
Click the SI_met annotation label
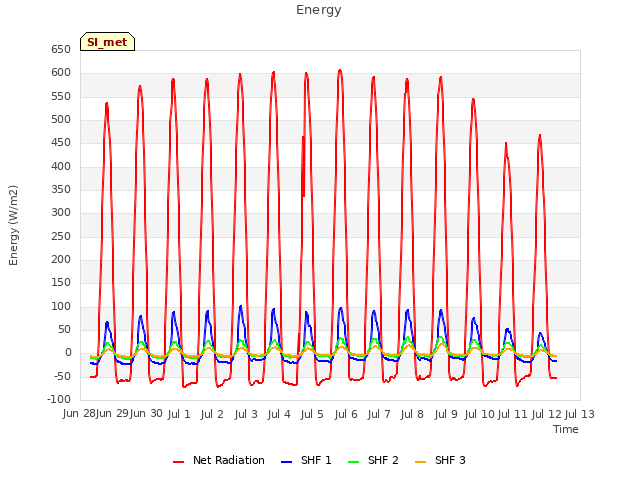pos(107,42)
